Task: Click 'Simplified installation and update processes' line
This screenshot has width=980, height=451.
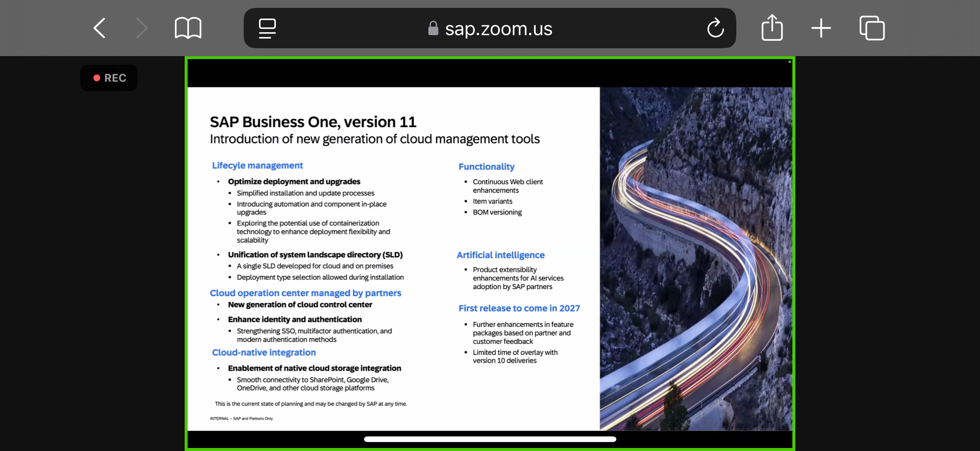Action: [305, 193]
